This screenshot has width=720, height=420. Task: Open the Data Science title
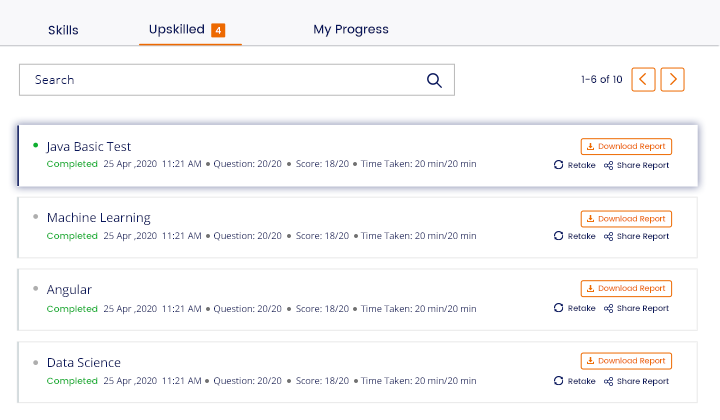pos(84,363)
